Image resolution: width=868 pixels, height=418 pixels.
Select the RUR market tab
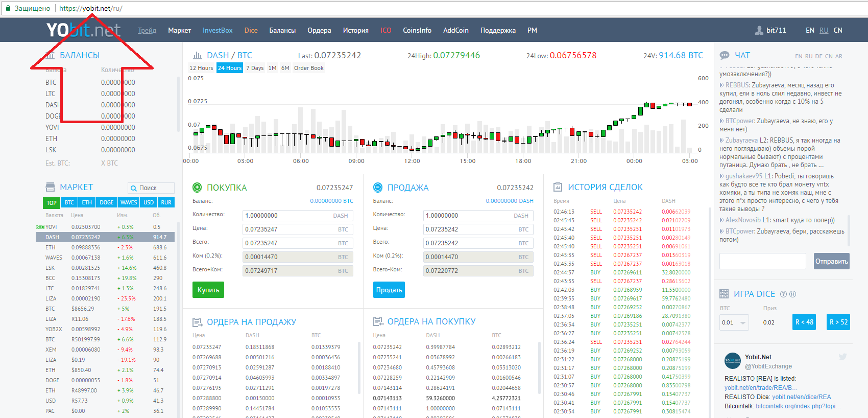click(166, 202)
